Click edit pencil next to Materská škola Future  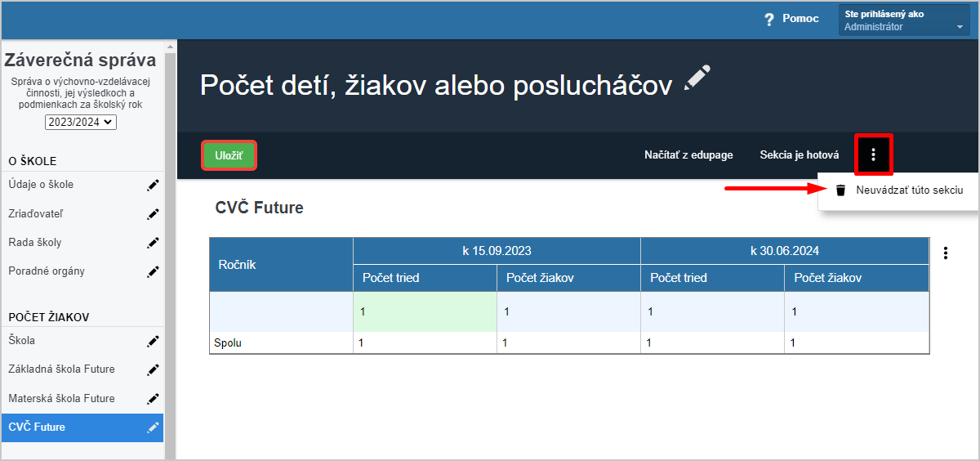tap(153, 399)
